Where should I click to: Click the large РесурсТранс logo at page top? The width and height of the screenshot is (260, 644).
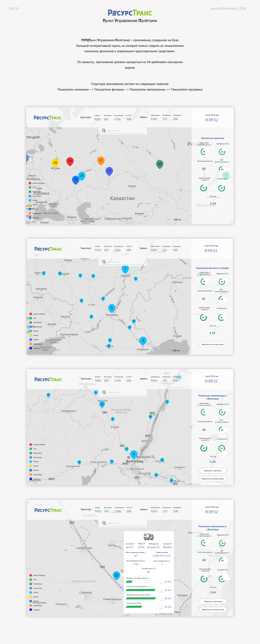point(130,13)
